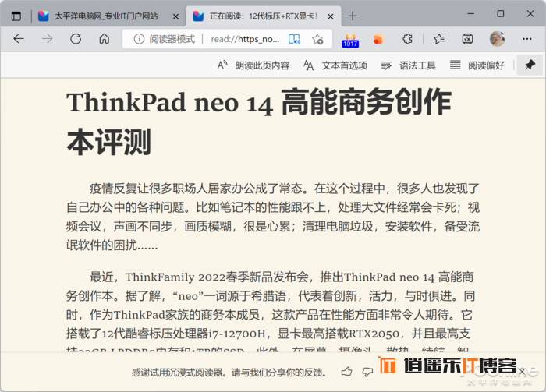Open the math solver toolbar icon
This screenshot has width=546, height=392.
click(468, 39)
